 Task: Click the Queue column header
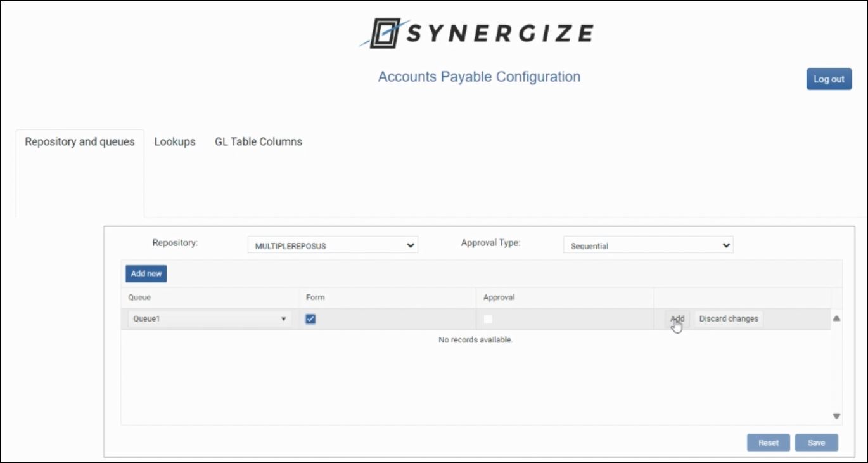(139, 297)
